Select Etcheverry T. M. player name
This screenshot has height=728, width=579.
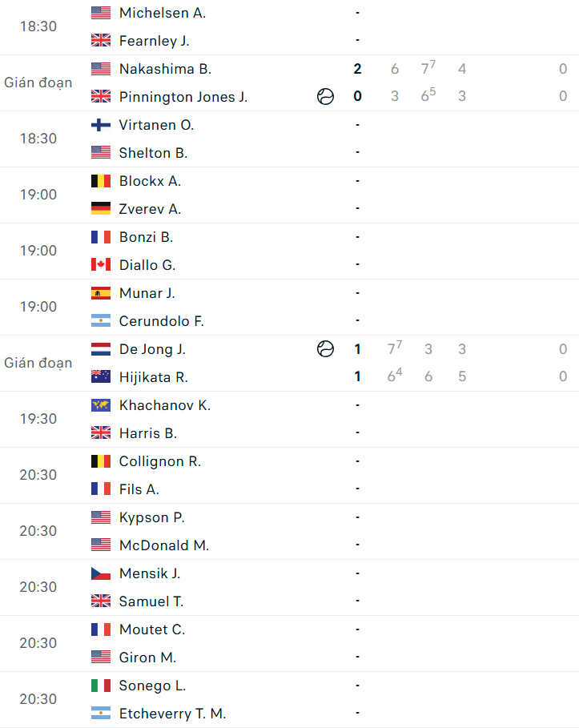[x=172, y=713]
